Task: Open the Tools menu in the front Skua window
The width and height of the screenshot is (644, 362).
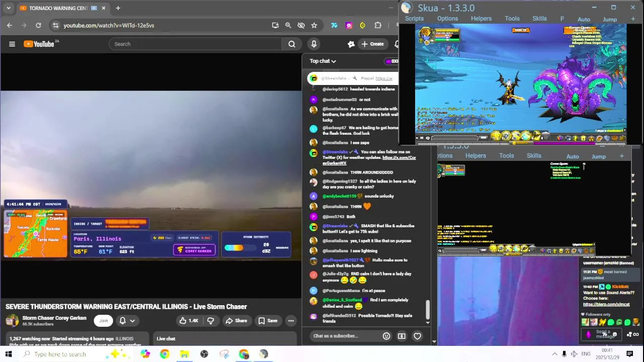Action: [x=512, y=19]
